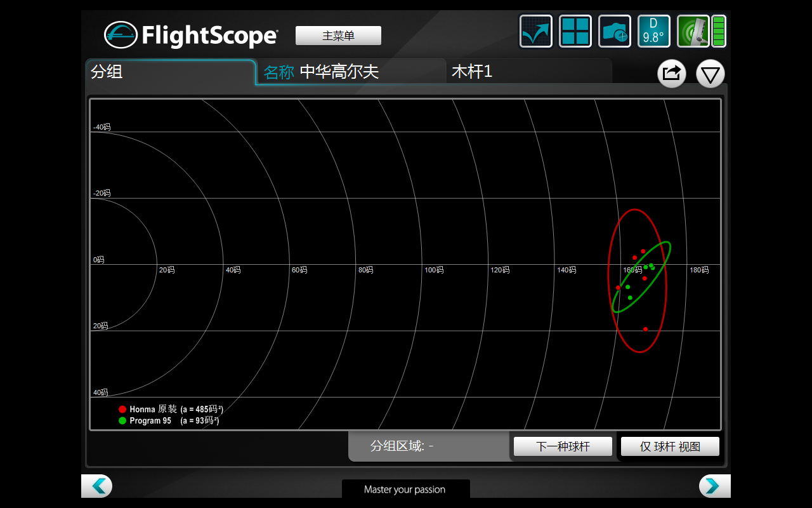Select the 分组 tab
This screenshot has width=812, height=508.
(170, 72)
